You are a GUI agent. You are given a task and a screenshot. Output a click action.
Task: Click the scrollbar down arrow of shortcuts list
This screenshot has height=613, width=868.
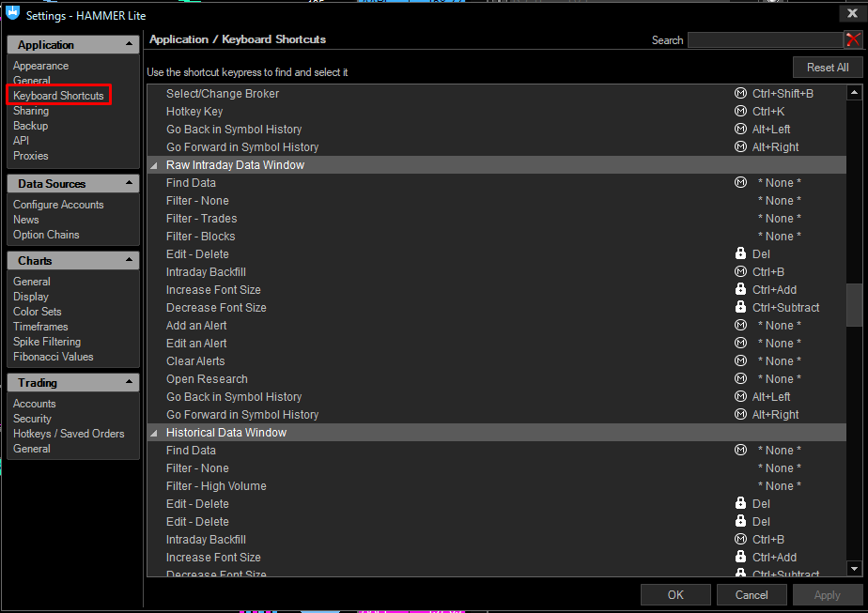click(854, 568)
